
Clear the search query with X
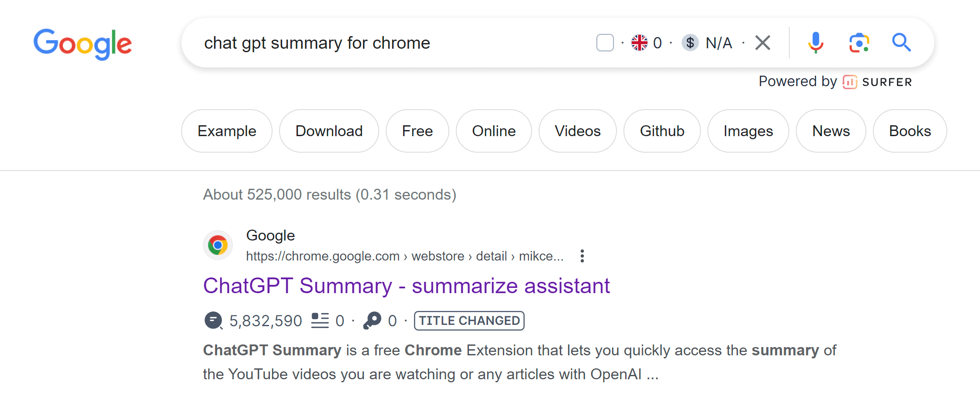pos(763,43)
